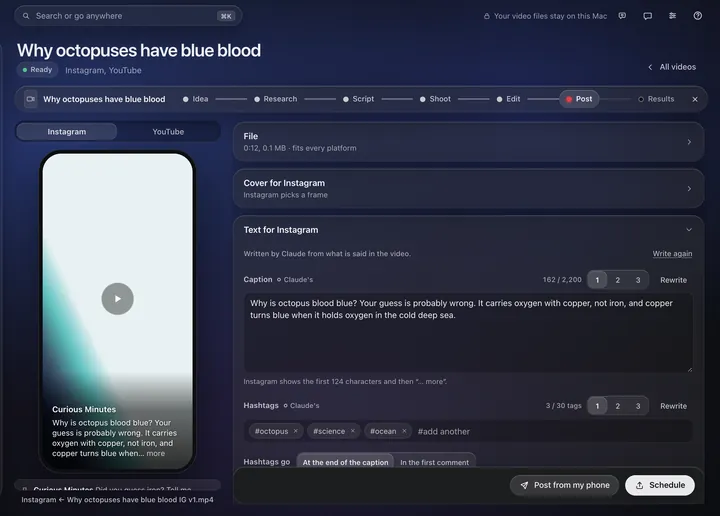Open the chat bubble icon in top bar

click(x=647, y=16)
